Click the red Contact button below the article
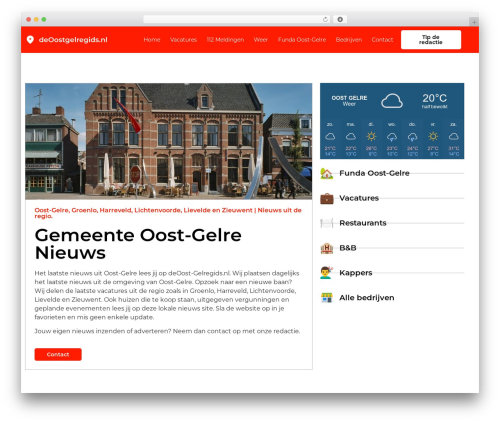 pos(58,354)
